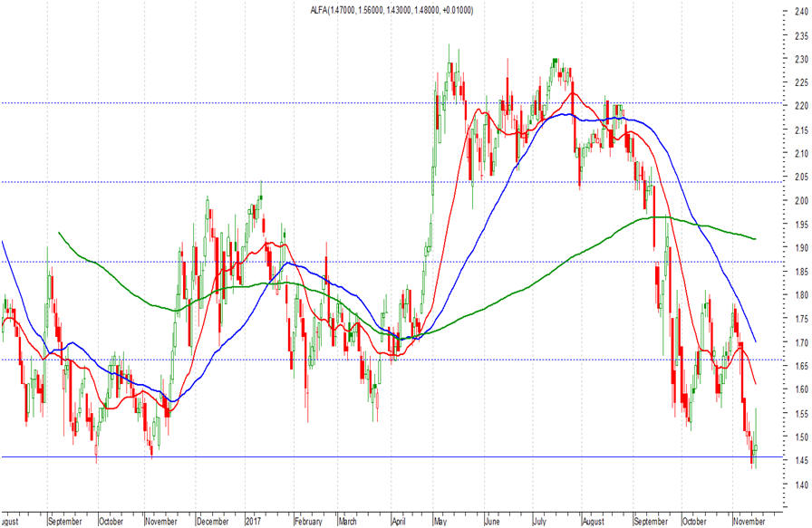The image size is (812, 528).
Task: Click the 1.55 price axis label
Action: pos(800,414)
